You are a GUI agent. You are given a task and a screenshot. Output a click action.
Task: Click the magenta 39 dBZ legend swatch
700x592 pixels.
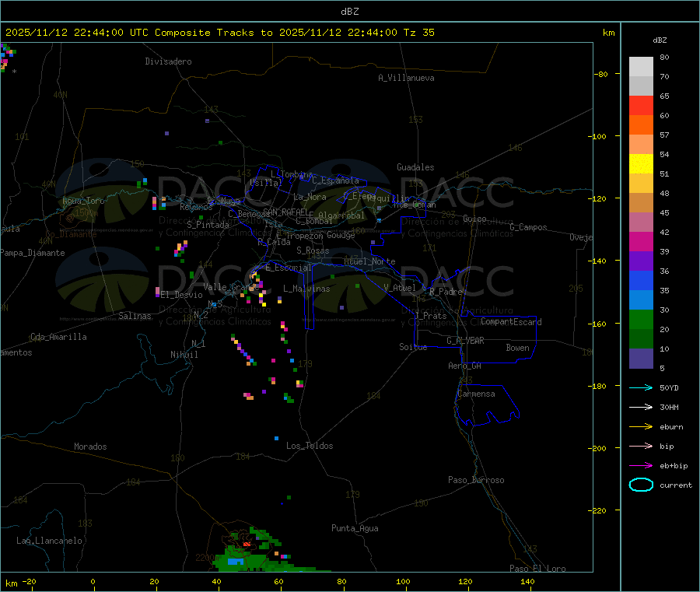(x=641, y=241)
